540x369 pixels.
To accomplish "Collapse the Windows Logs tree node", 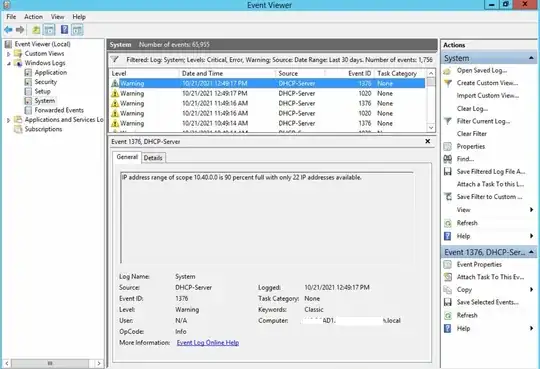I will pos(9,63).
